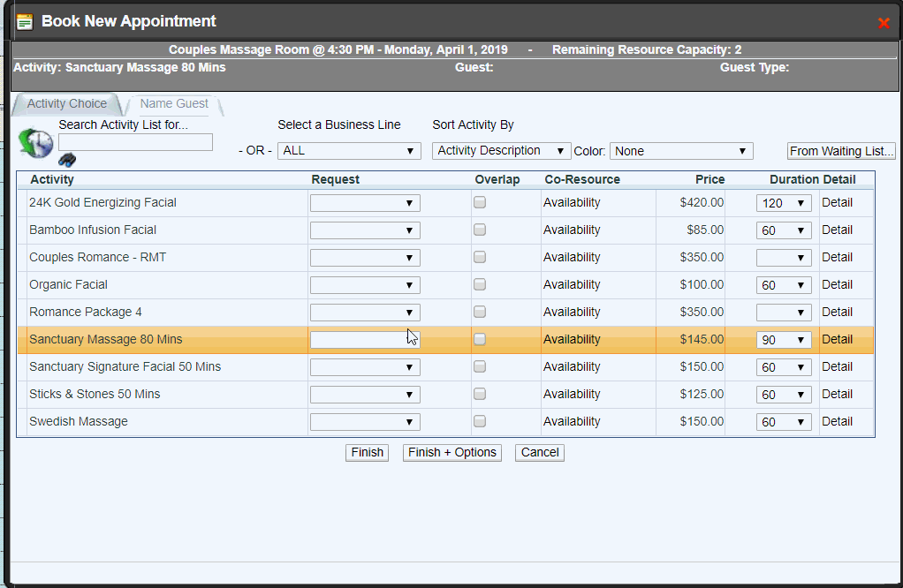Screen dimensions: 903x588
Task: Enable Overlap for Swedish Massage
Action: coord(480,420)
